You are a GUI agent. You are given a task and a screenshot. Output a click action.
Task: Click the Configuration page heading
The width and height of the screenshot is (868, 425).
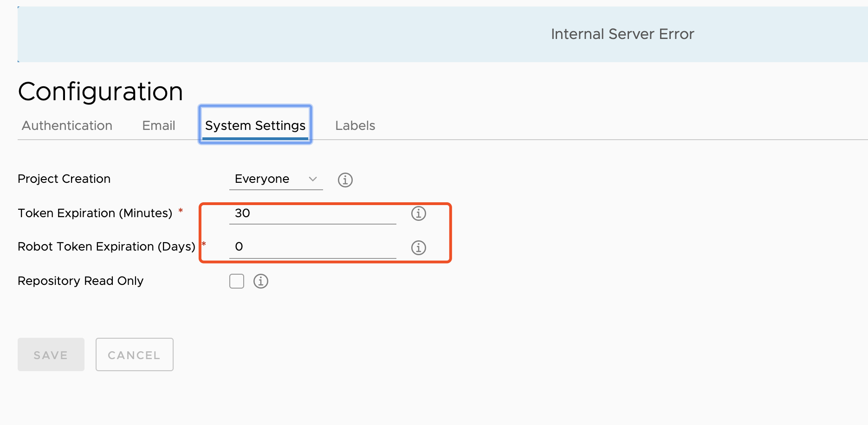(x=100, y=91)
